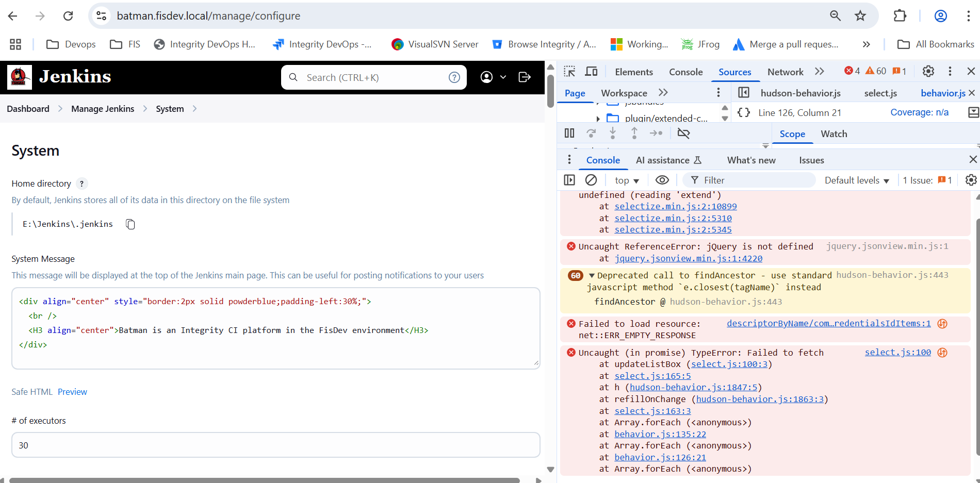Open the Jenkins user account dropdown
The image size is (980, 483).
[493, 77]
